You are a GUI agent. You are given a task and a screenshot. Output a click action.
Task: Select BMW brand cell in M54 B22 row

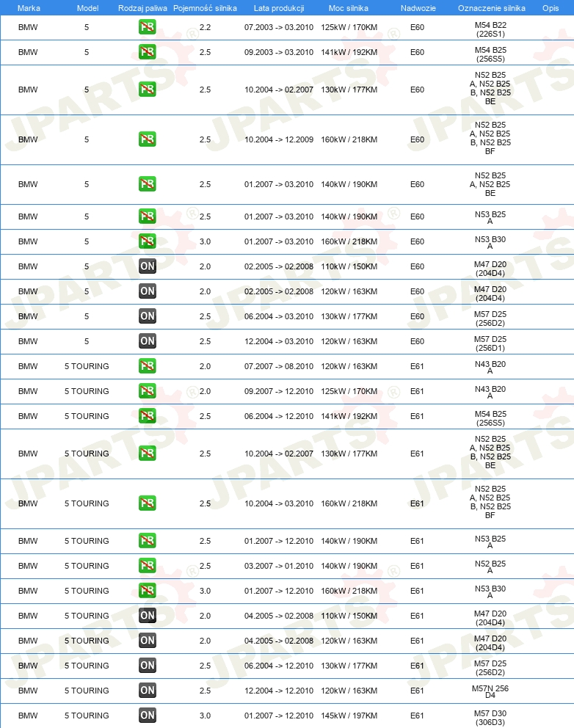28,27
